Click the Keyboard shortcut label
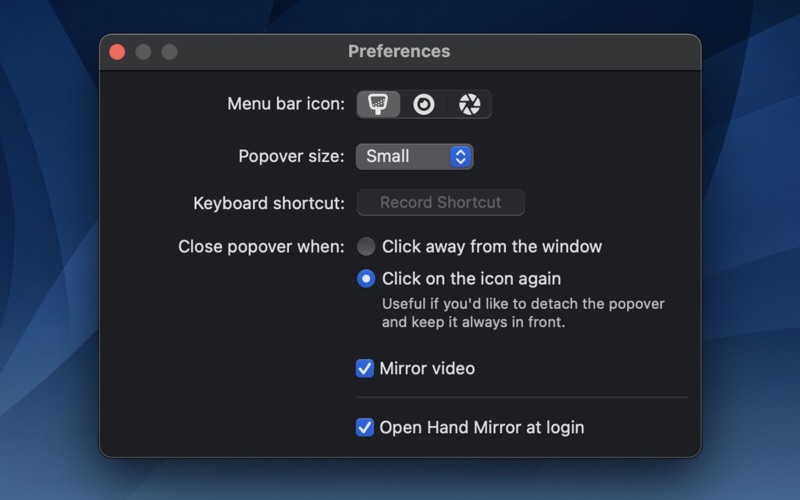The height and width of the screenshot is (500, 800). tap(269, 203)
